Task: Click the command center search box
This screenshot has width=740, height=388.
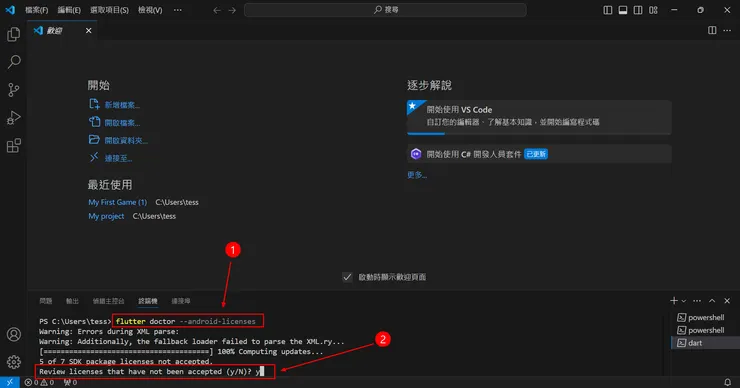Action: (385, 10)
